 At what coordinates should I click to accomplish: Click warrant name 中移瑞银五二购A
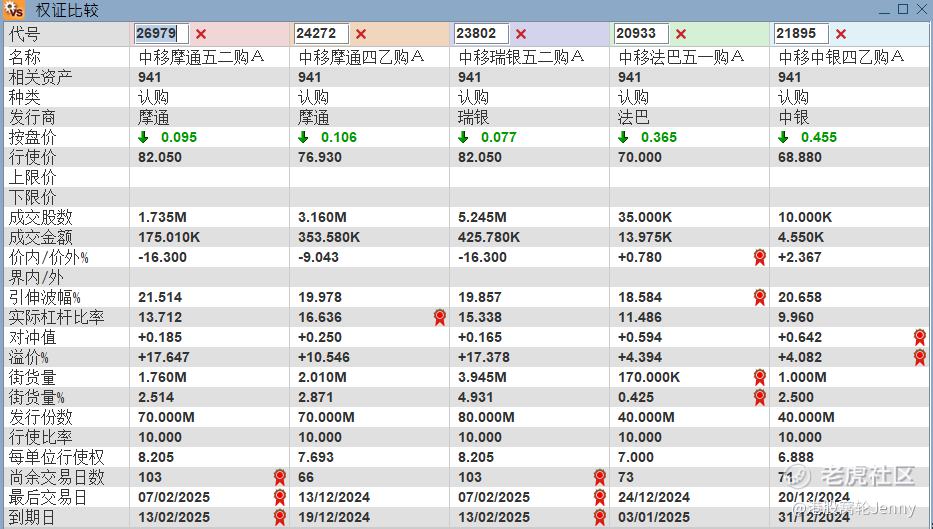[522, 57]
